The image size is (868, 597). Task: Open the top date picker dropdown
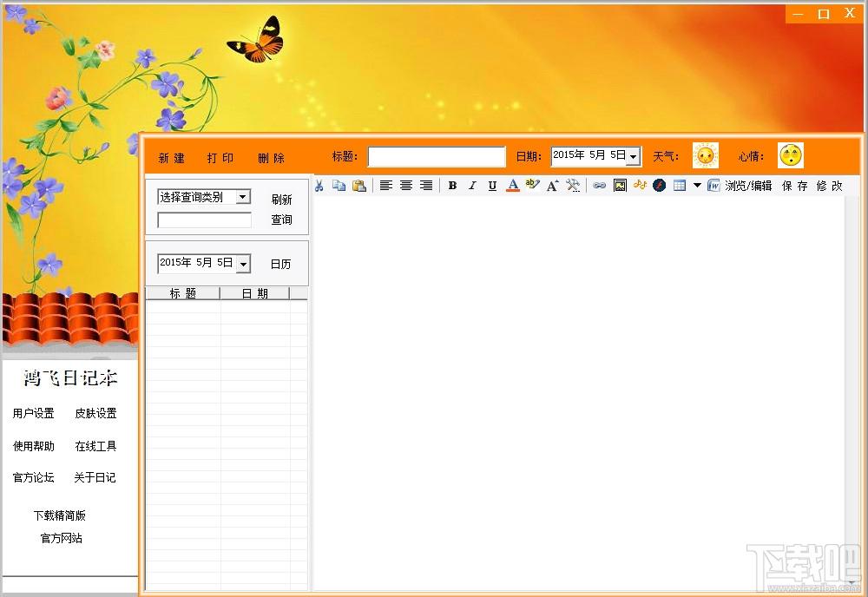634,156
